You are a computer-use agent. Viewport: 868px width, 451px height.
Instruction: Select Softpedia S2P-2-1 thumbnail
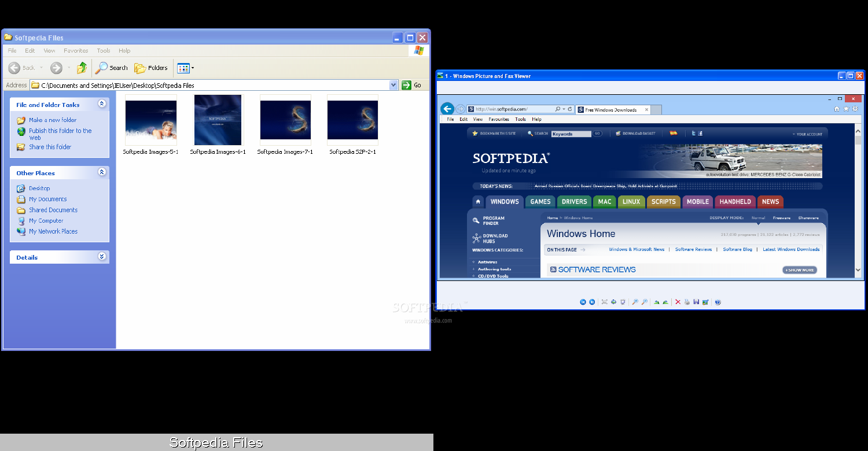click(x=352, y=120)
